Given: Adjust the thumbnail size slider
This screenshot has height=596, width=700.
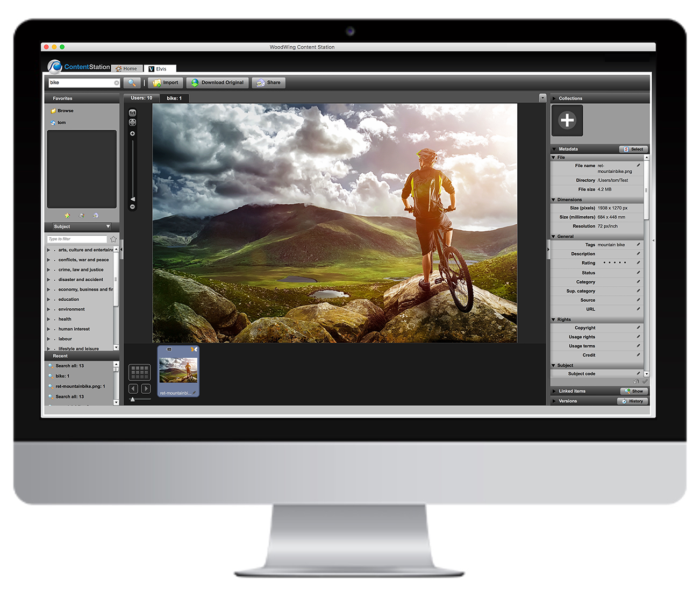Looking at the screenshot, I should click(x=133, y=399).
